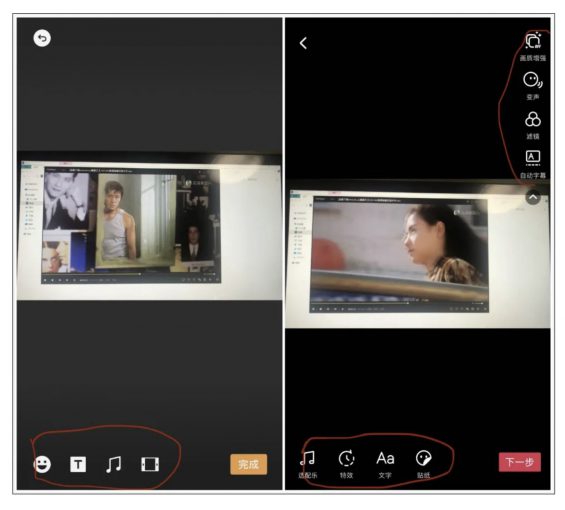This screenshot has width=565, height=510.
Task: Tap the red 下一步 button
Action: click(x=520, y=462)
